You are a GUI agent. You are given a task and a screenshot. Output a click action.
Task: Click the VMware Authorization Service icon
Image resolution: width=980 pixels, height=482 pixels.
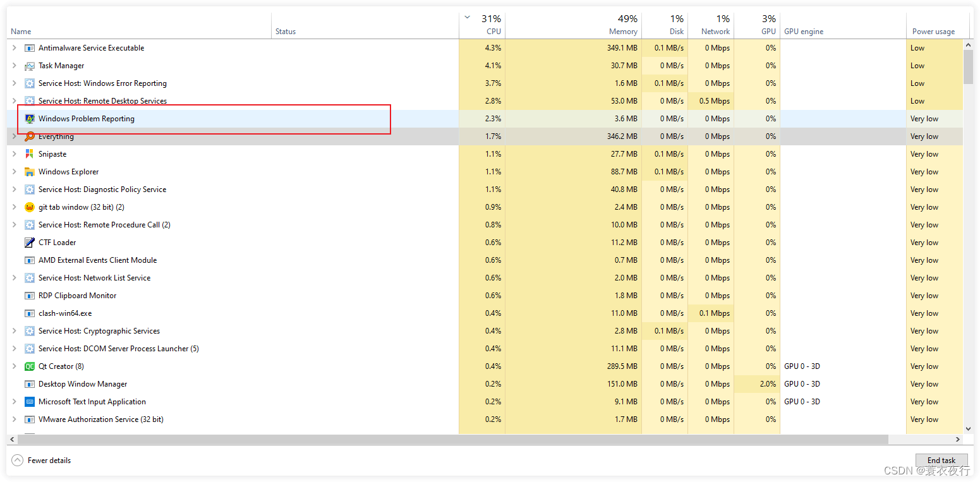29,419
